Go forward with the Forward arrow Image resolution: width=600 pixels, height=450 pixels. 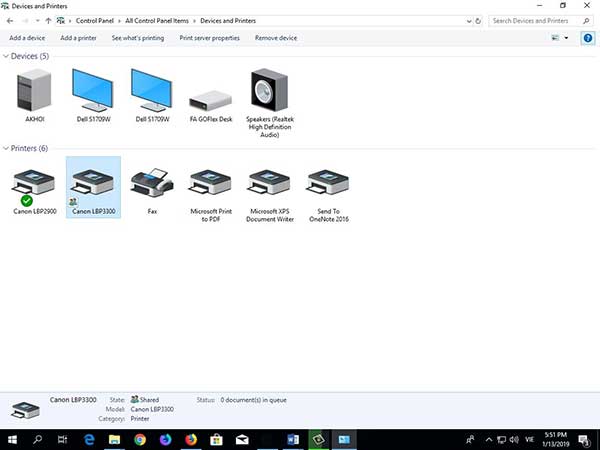pyautogui.click(x=25, y=21)
